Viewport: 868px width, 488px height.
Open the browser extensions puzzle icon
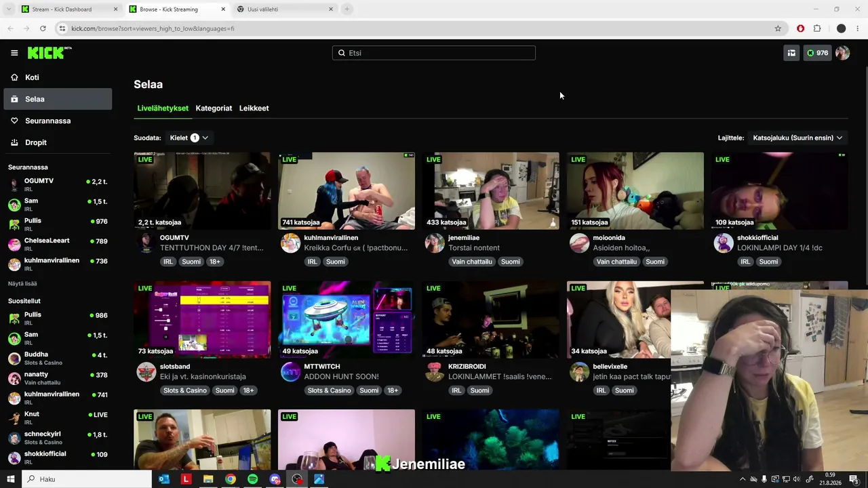tap(817, 28)
